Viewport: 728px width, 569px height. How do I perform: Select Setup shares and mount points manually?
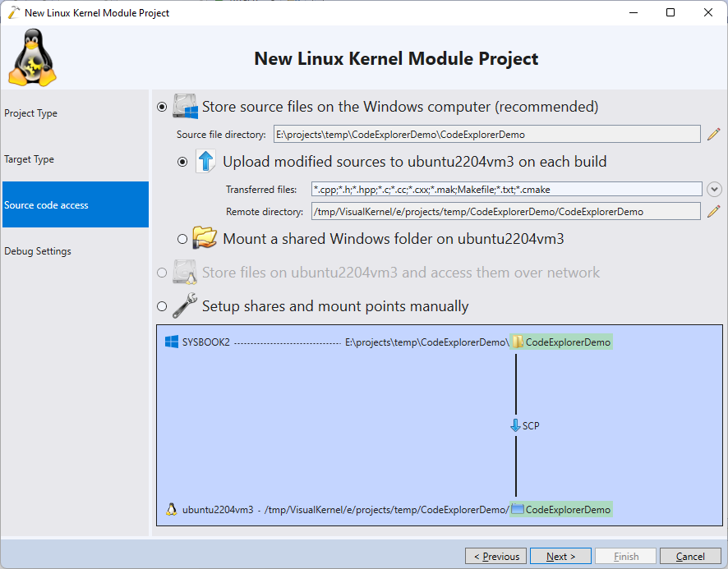coord(162,306)
